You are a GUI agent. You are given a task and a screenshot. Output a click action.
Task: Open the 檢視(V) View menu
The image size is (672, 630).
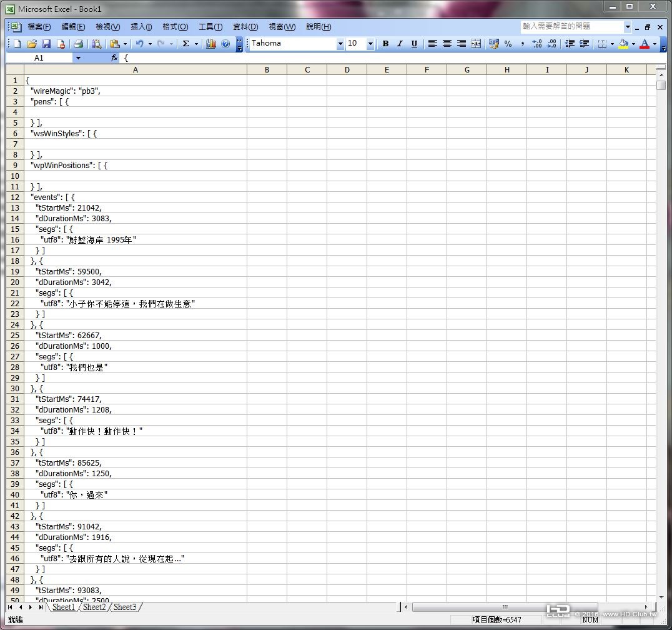tap(107, 27)
